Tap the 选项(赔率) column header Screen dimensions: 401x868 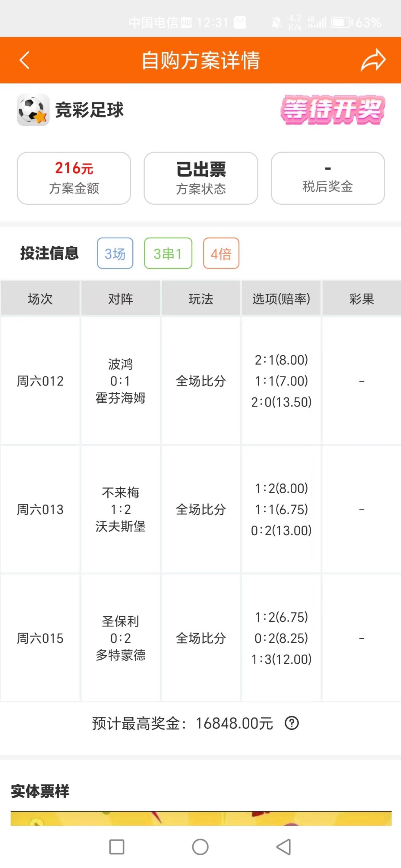(281, 299)
